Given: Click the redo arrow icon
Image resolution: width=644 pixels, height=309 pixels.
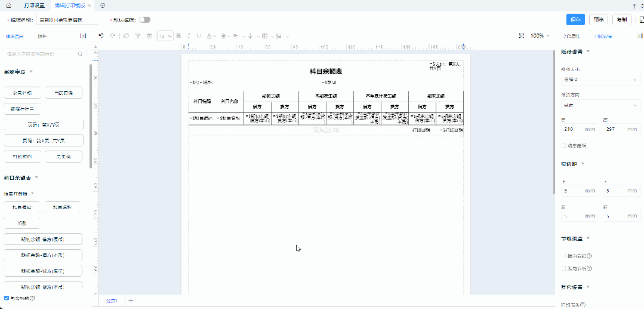Looking at the screenshot, I should pyautogui.click(x=113, y=36).
